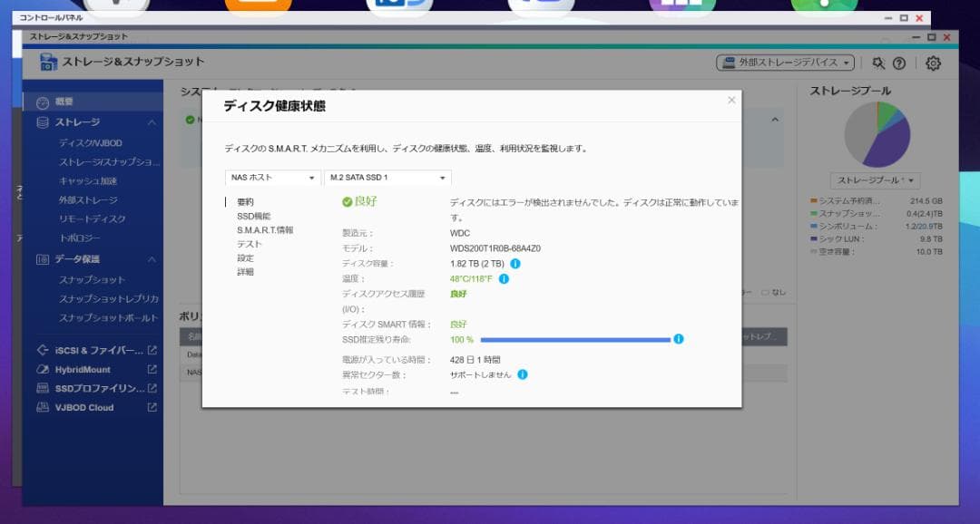Click the info icon next to temperature 48°C
This screenshot has width=980, height=524.
pyautogui.click(x=504, y=278)
